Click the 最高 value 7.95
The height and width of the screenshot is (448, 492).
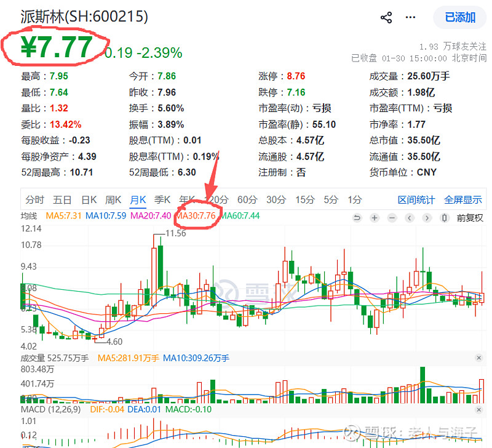pos(58,76)
